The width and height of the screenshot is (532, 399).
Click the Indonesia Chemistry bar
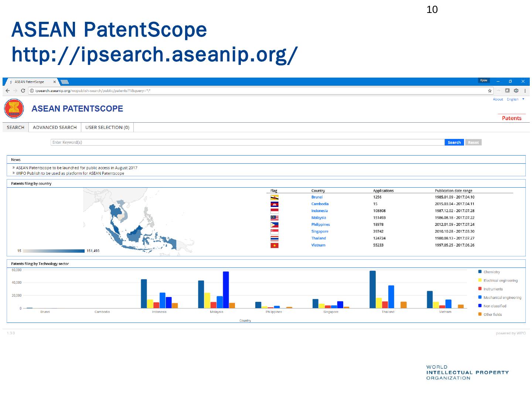pyautogui.click(x=144, y=294)
